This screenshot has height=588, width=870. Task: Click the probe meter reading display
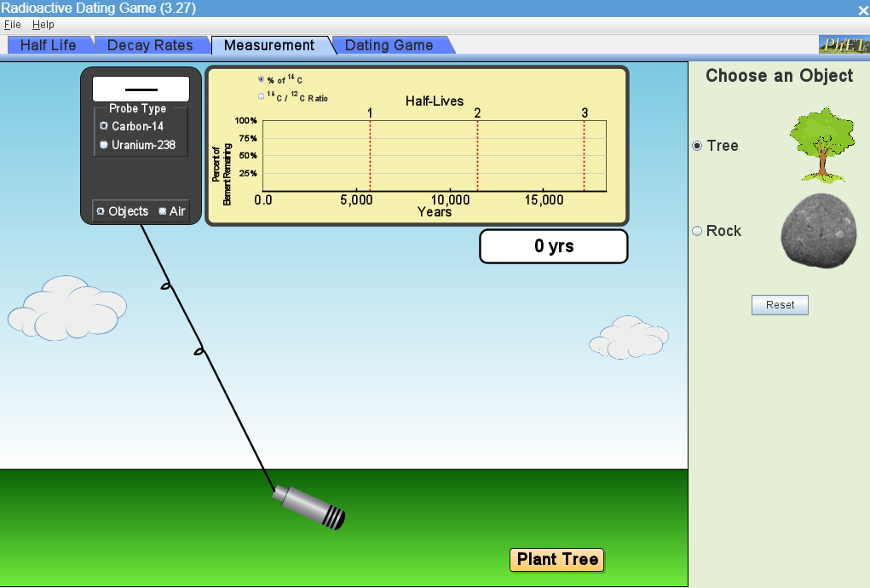[141, 89]
